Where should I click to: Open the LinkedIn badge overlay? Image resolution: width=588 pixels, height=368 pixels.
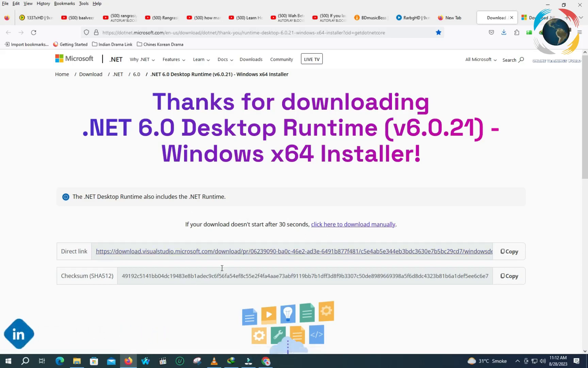(19, 334)
